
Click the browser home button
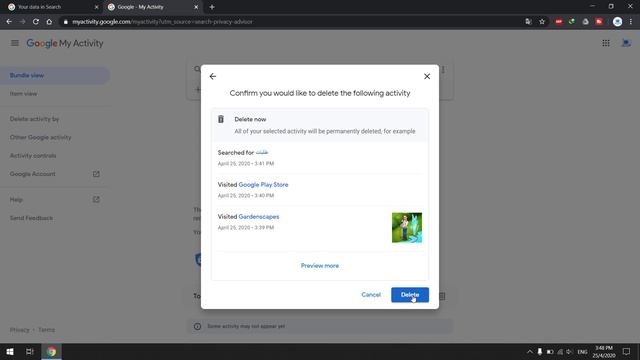point(49,22)
